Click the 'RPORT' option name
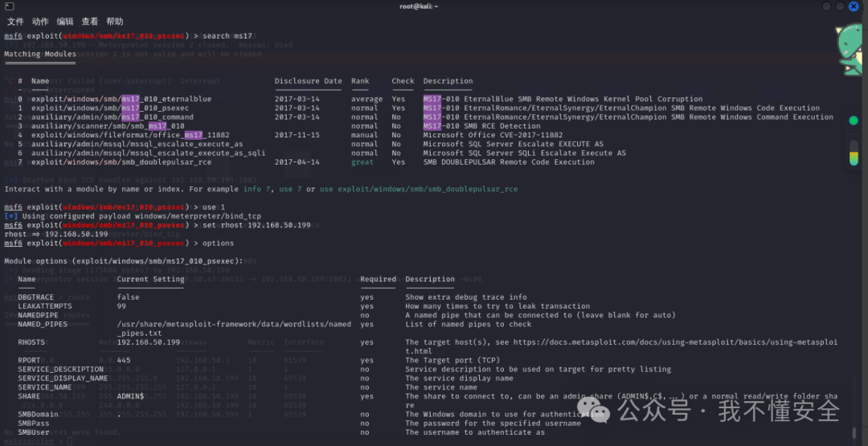The image size is (868, 446). point(29,360)
